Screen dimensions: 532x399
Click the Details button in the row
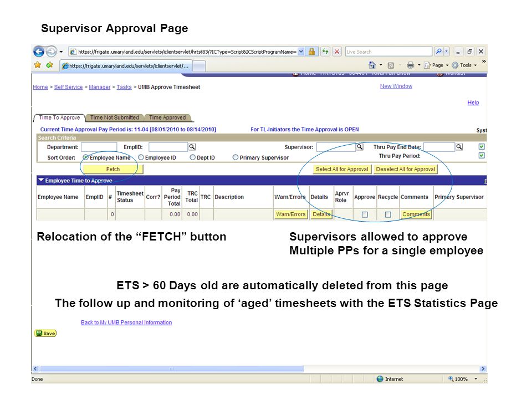click(x=321, y=214)
